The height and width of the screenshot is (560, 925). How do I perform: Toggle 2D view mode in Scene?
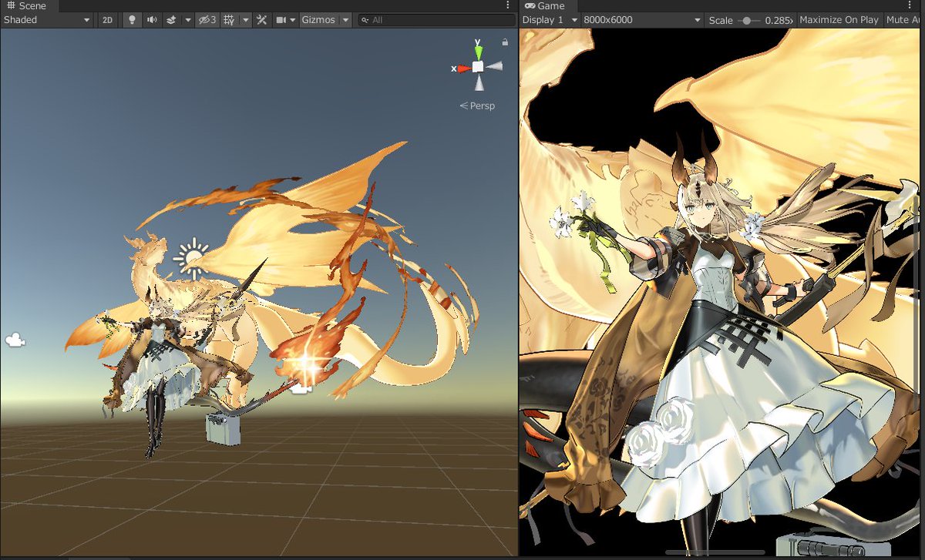click(108, 20)
